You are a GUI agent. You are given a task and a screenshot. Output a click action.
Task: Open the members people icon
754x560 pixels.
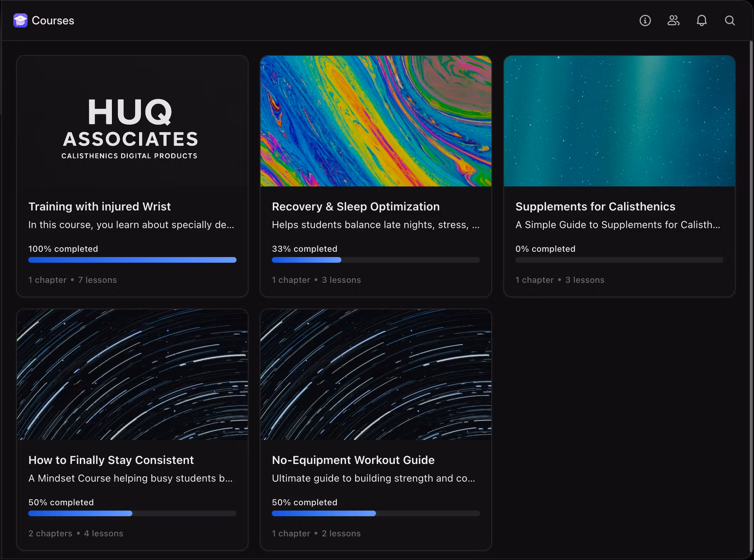tap(673, 20)
